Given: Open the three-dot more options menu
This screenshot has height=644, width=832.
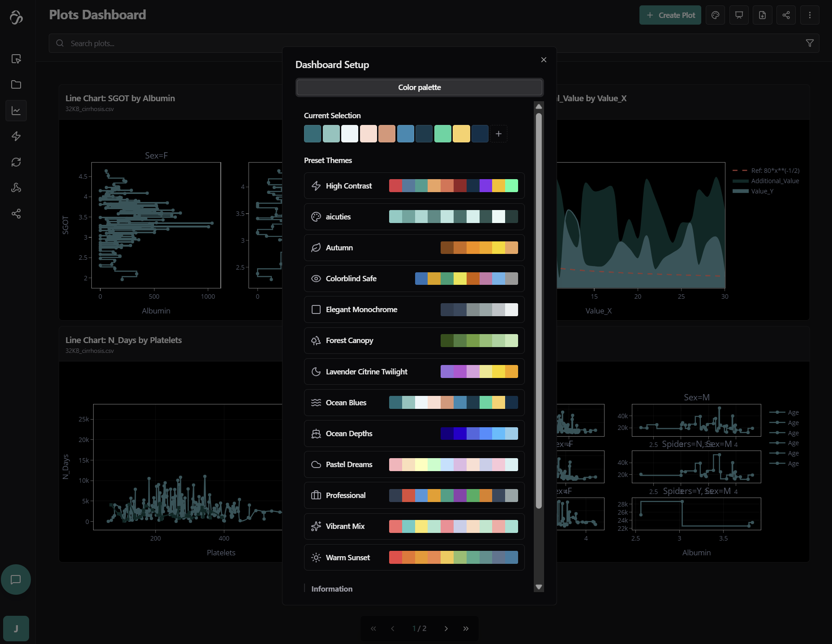Looking at the screenshot, I should (810, 15).
